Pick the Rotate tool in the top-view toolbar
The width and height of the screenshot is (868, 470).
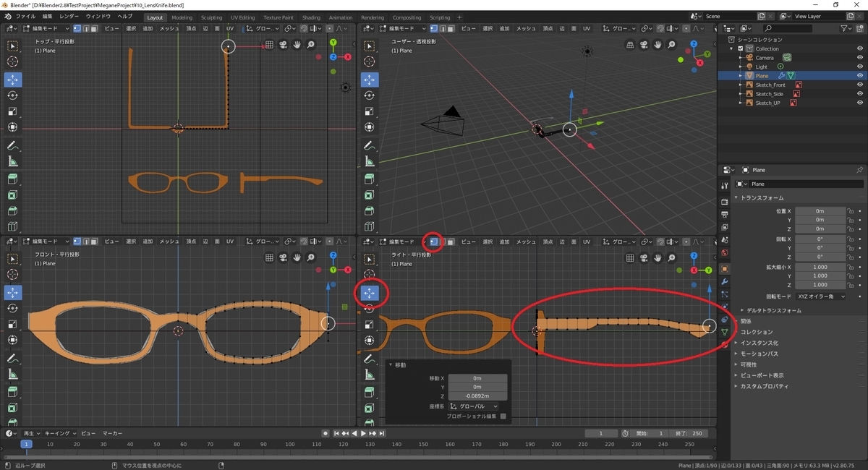point(13,95)
